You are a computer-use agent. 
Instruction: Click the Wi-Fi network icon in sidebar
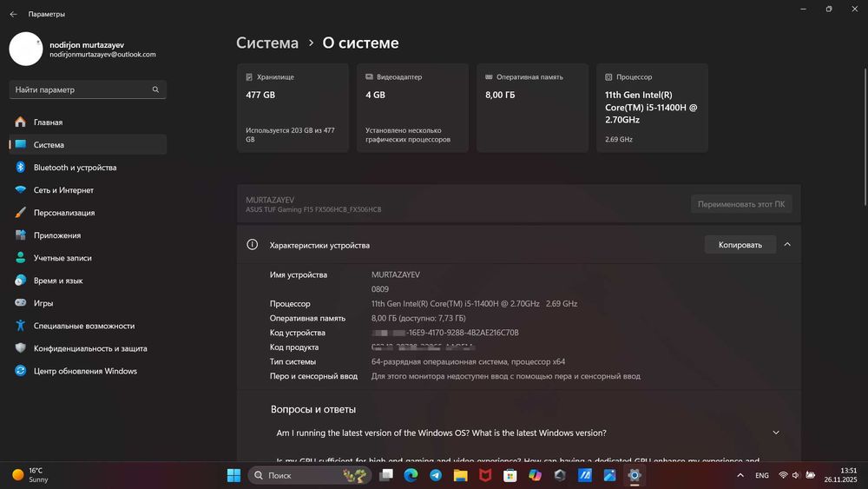click(21, 190)
